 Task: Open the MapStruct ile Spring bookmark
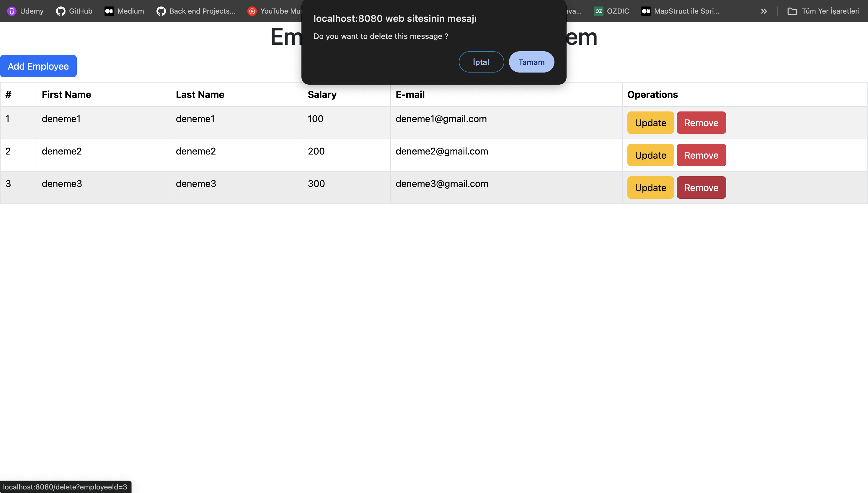tap(680, 11)
